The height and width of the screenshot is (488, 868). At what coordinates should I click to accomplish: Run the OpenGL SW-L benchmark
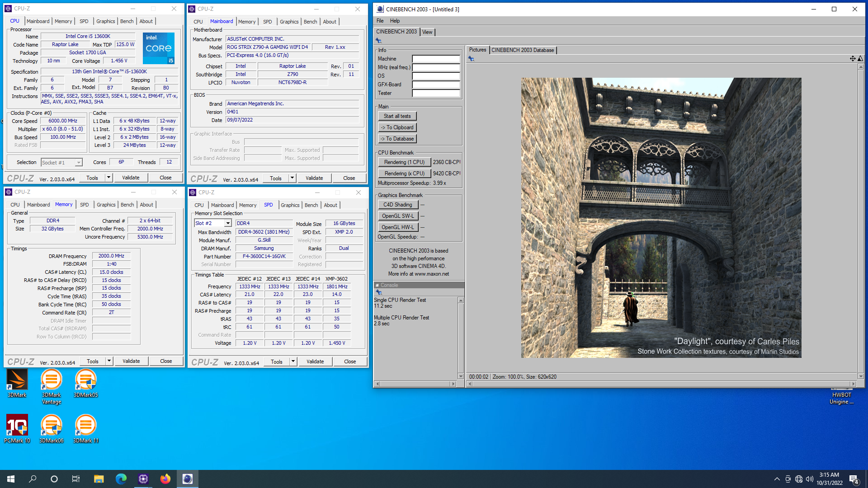tap(398, 216)
